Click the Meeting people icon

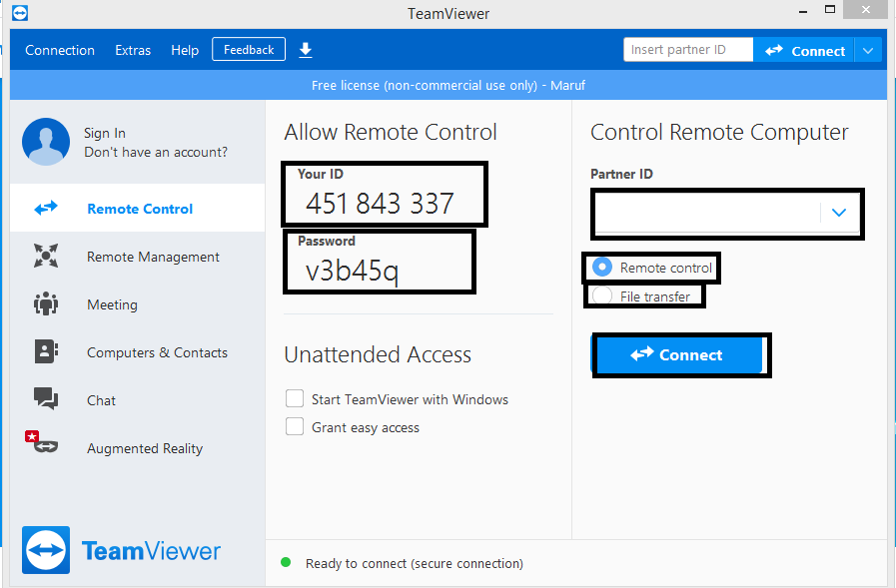(46, 303)
